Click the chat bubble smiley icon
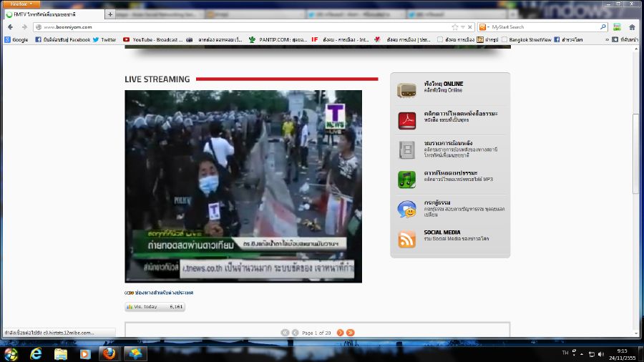This screenshot has width=644, height=362. (x=406, y=209)
